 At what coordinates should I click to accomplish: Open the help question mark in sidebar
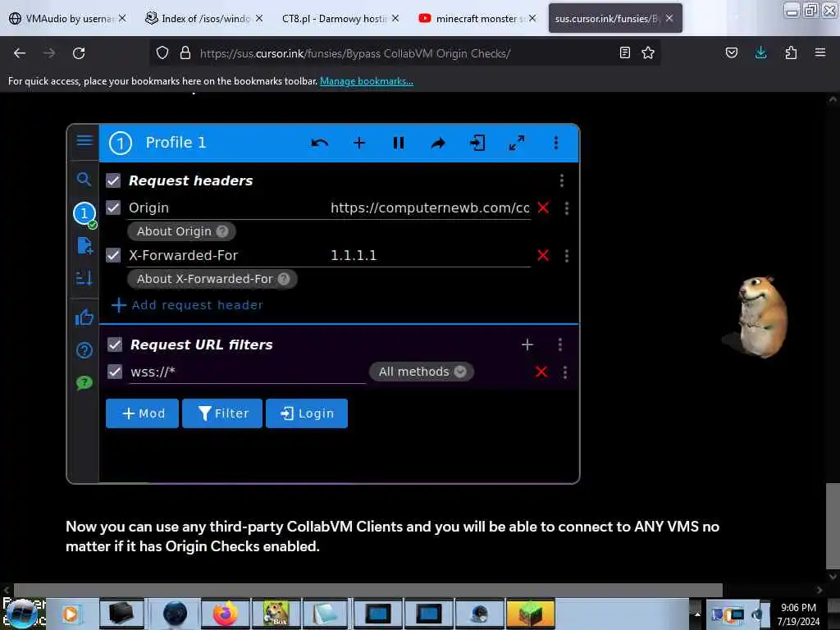[x=84, y=350]
